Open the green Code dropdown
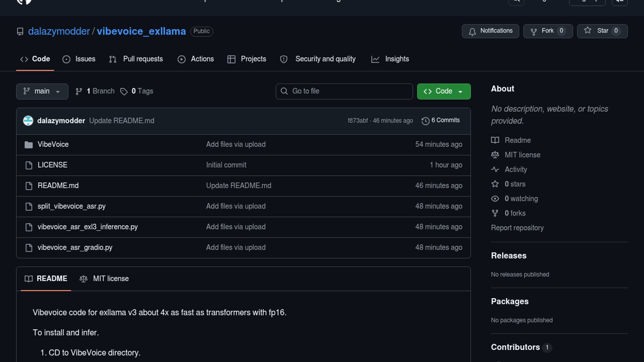Viewport: 644px width, 362px height. click(x=443, y=91)
